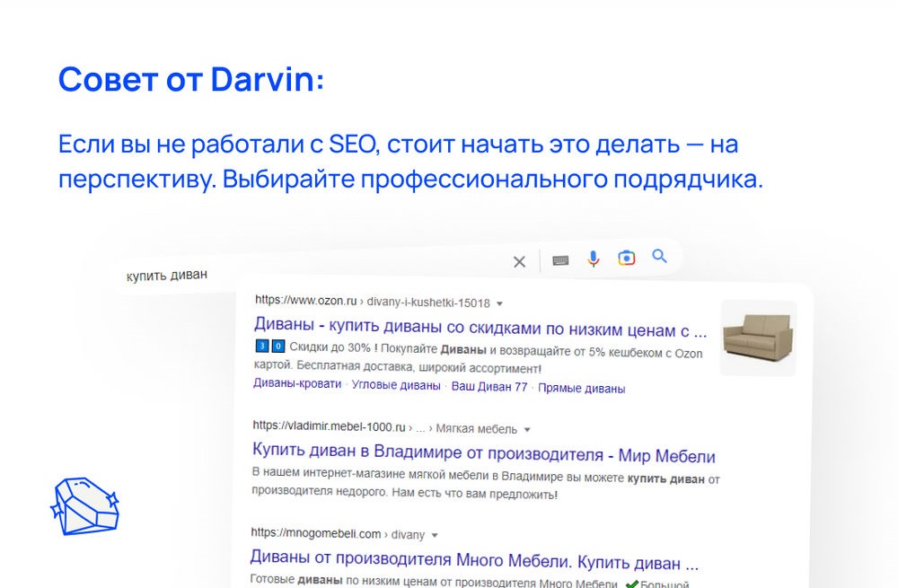The image size is (898, 588).
Task: Follow the 'Ваш Диван 77' sitelink
Action: pyautogui.click(x=489, y=387)
